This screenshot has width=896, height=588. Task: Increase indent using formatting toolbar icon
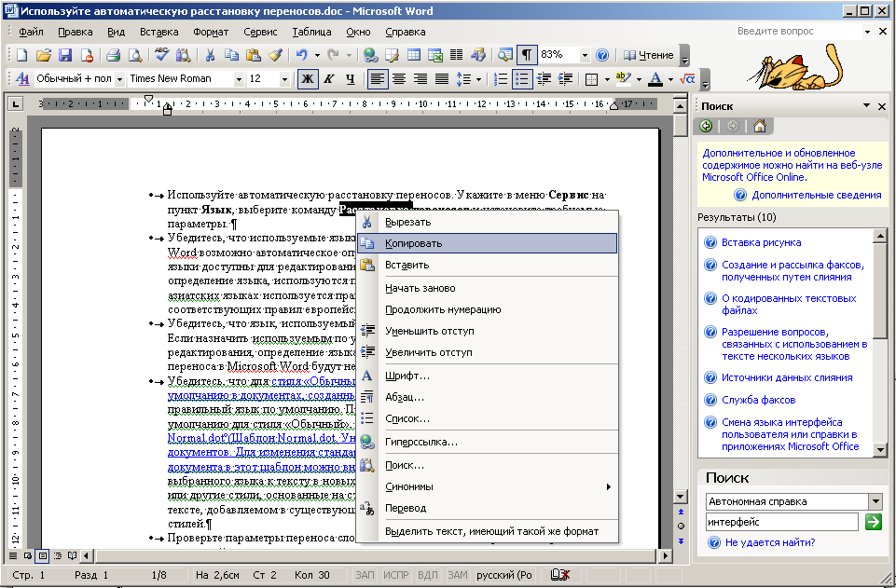pyautogui.click(x=565, y=79)
